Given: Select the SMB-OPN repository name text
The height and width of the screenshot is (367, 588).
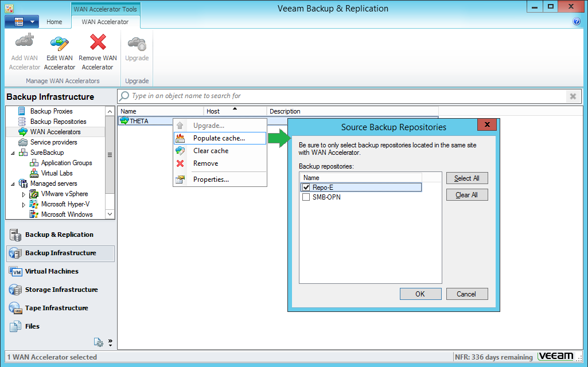Looking at the screenshot, I should coord(326,197).
